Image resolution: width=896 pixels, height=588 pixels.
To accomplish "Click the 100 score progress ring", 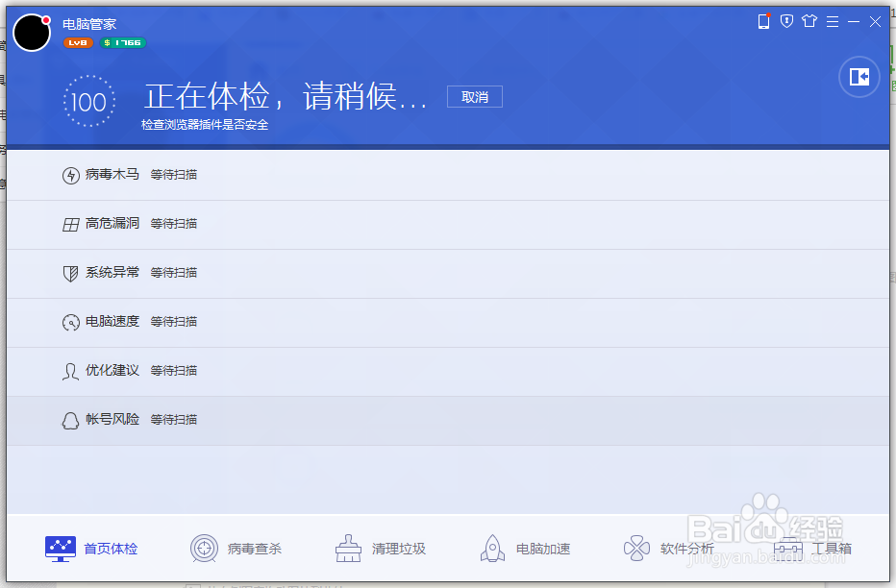I will point(89,101).
